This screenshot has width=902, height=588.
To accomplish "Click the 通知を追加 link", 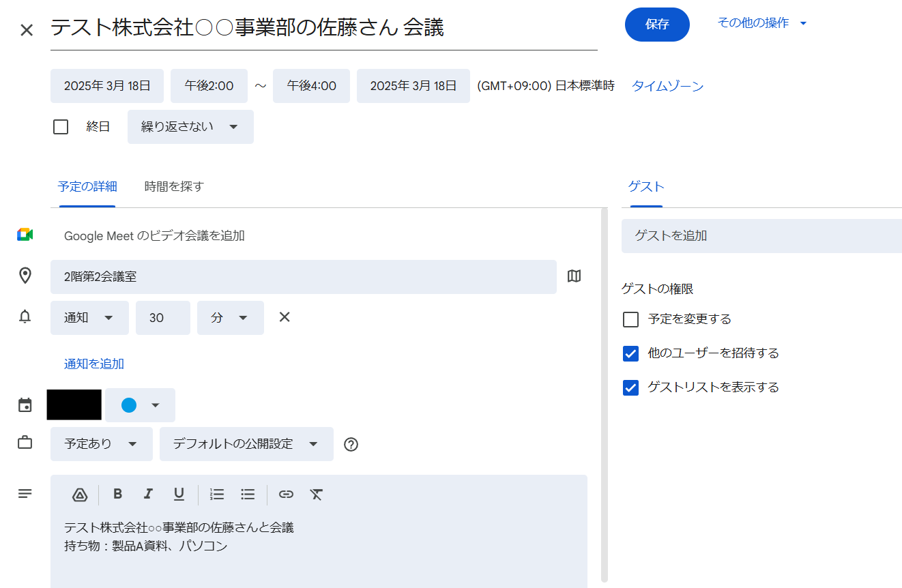I will tap(94, 364).
